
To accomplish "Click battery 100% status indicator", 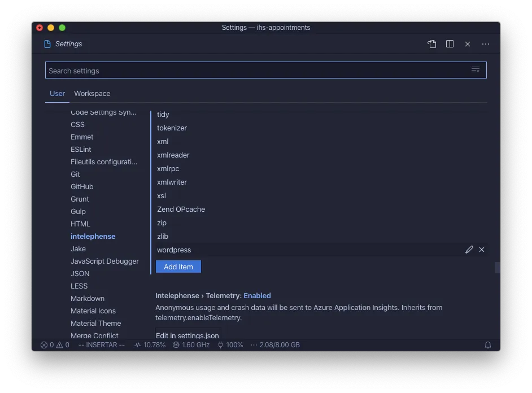I will [x=230, y=345].
